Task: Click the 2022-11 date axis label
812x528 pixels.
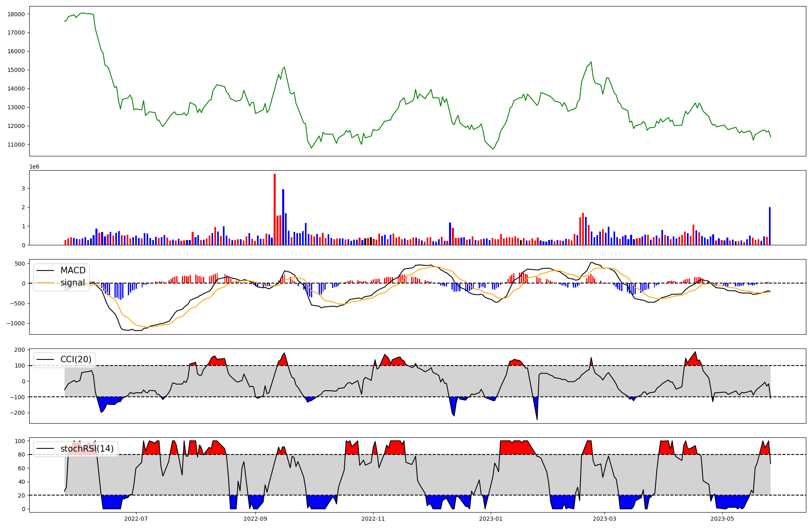Action: [x=373, y=519]
